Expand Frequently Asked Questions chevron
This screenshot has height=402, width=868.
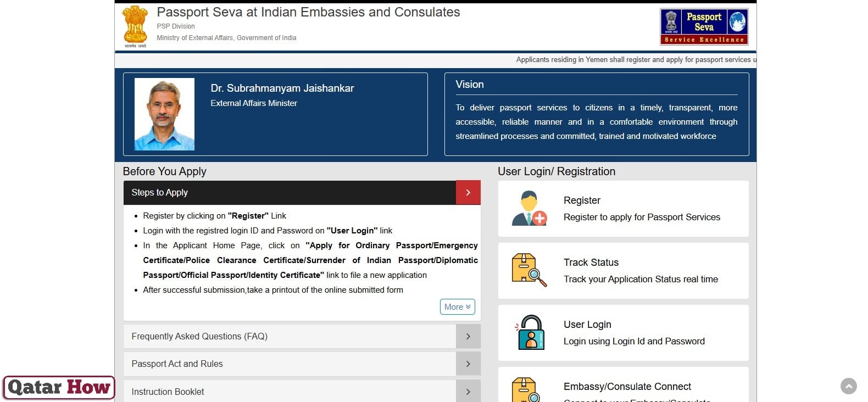(x=468, y=337)
